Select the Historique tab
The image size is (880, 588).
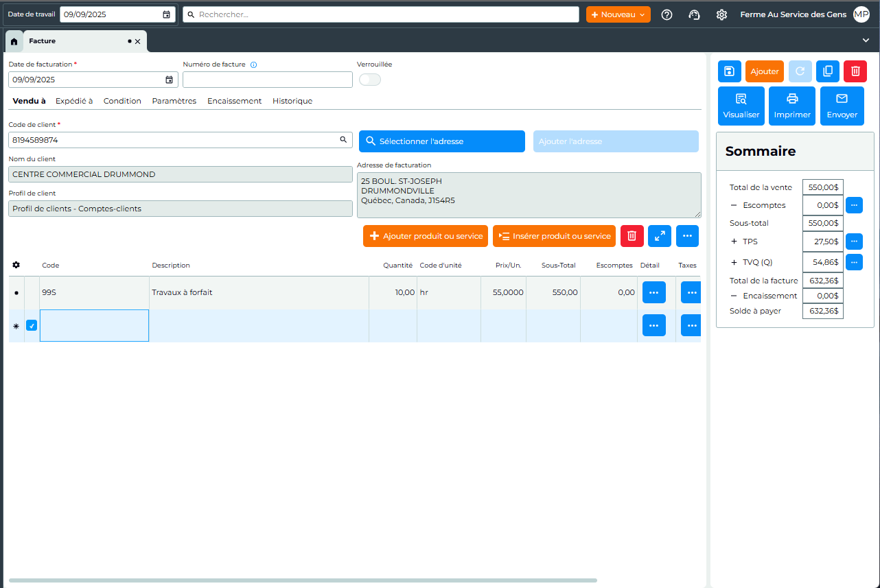coord(292,101)
